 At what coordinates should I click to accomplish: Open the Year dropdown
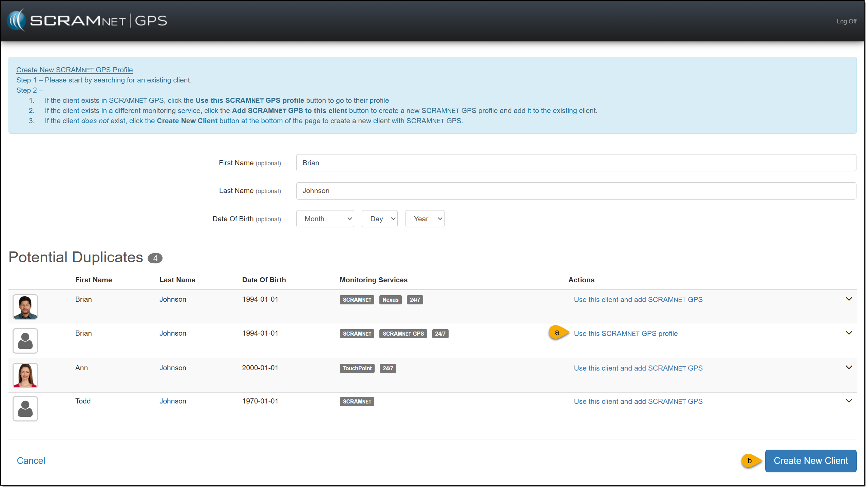tap(425, 219)
